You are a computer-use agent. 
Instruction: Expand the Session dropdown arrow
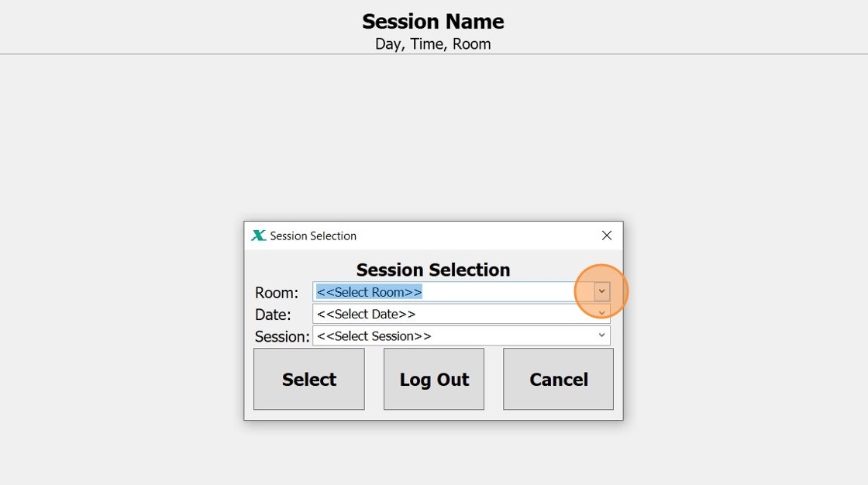[602, 335]
